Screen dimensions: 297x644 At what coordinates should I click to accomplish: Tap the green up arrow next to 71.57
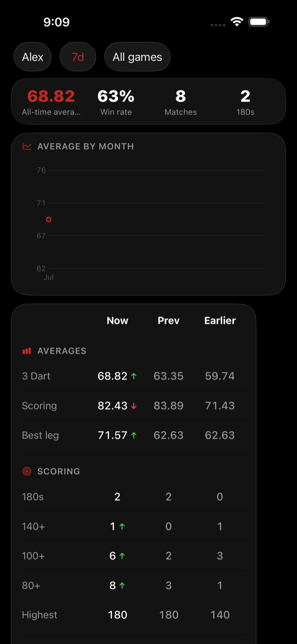(x=134, y=436)
